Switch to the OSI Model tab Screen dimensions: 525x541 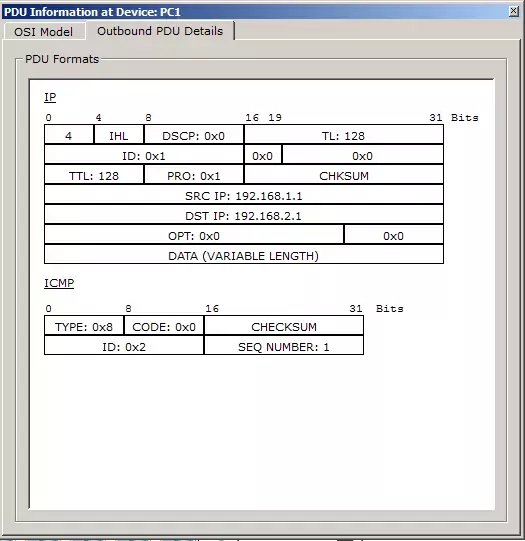point(44,32)
